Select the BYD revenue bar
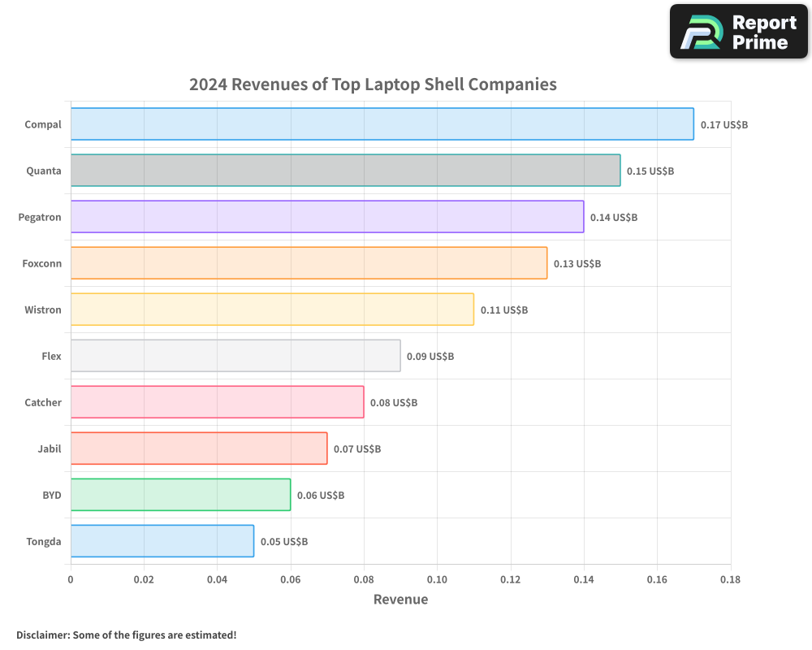812x650 pixels. pos(179,495)
